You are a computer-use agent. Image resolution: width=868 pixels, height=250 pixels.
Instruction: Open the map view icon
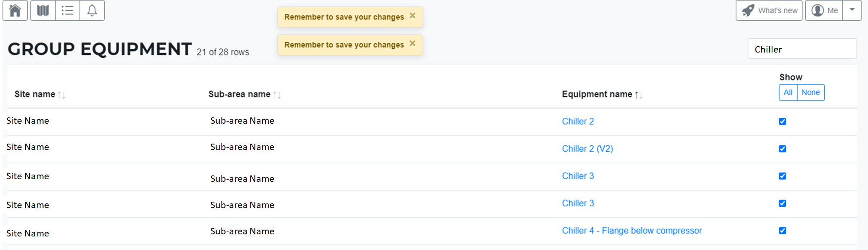coord(43,10)
